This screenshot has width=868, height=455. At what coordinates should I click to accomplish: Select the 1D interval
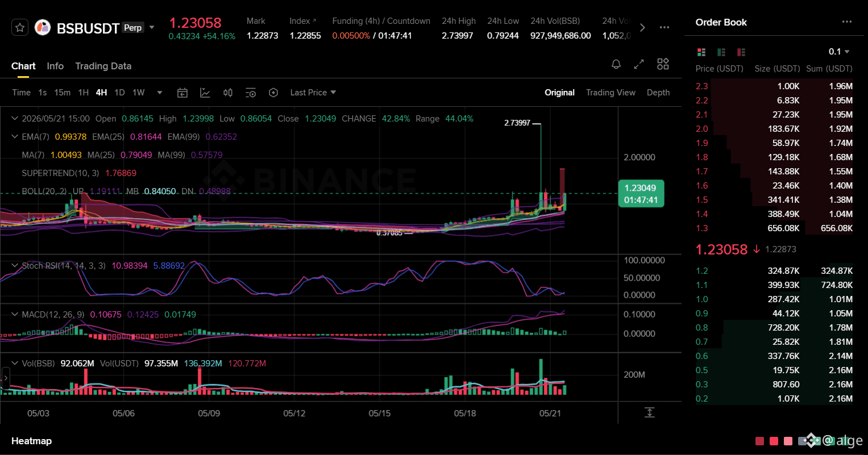coord(119,93)
